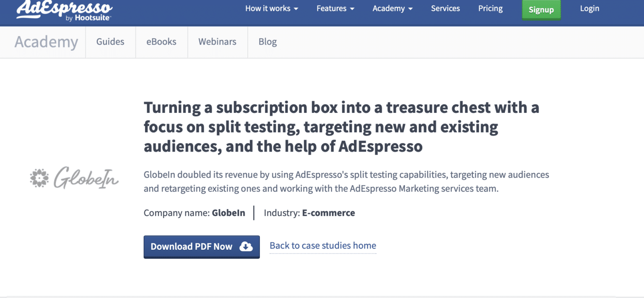Click the Industry E-commerce label
The image size is (644, 298).
pyautogui.click(x=309, y=213)
